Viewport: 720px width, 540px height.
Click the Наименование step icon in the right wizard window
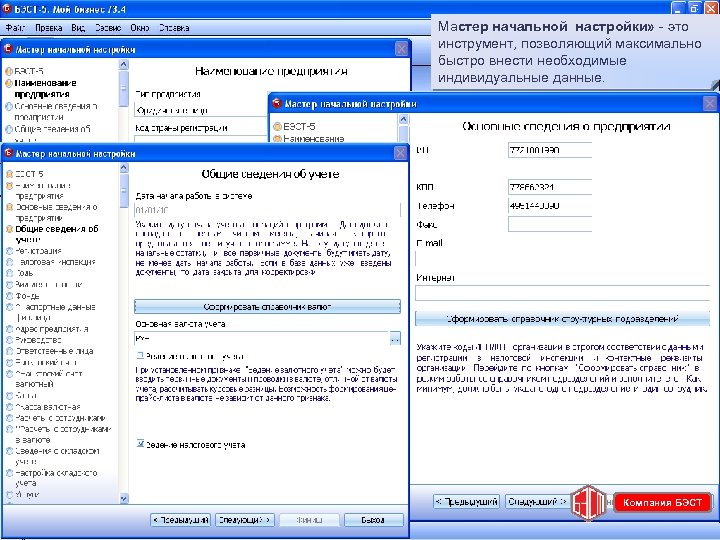point(277,138)
